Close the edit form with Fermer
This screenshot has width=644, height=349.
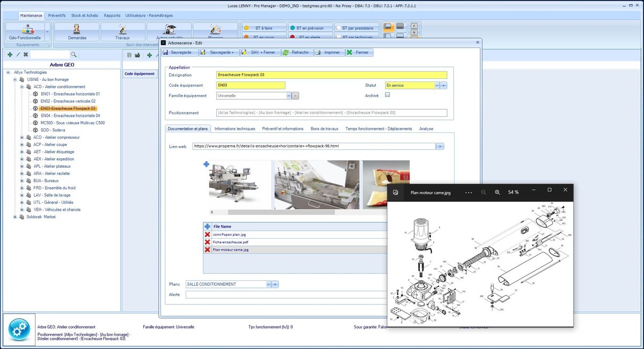pyautogui.click(x=358, y=53)
